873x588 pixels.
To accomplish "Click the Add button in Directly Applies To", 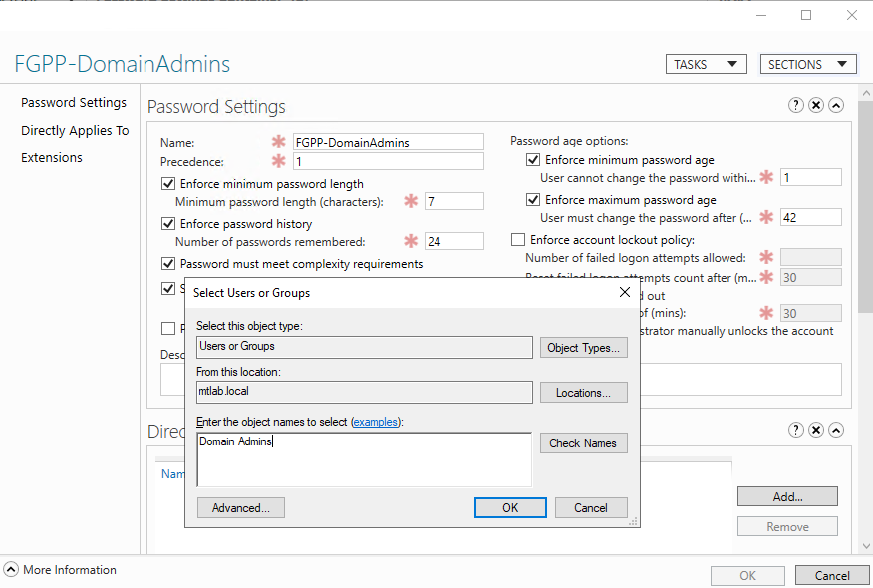I will 787,496.
